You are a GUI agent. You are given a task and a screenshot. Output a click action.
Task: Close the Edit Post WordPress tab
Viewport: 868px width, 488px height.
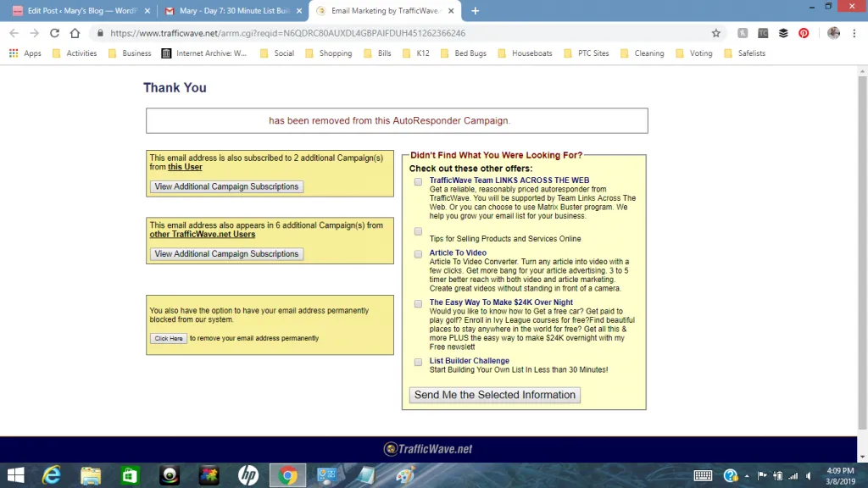point(147,10)
